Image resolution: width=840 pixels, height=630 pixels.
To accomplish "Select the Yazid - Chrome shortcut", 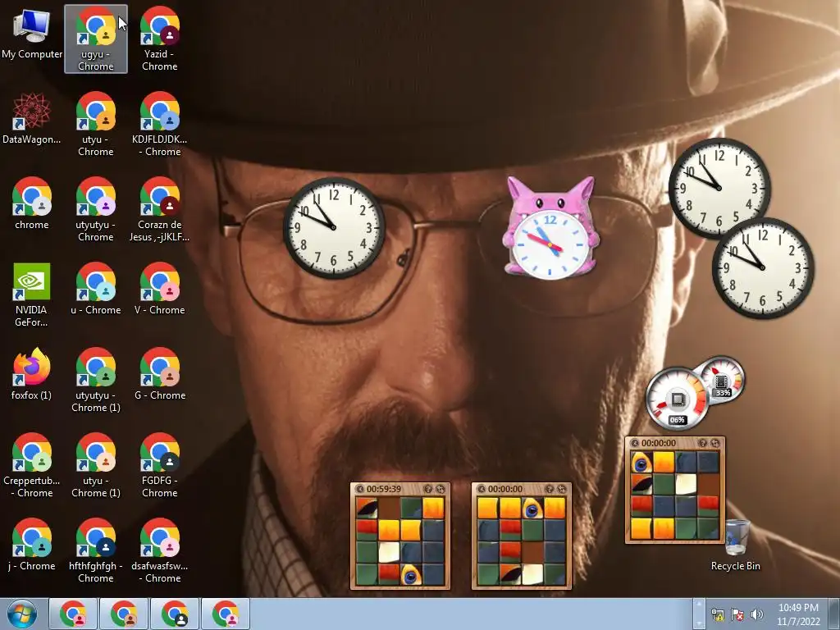I will pyautogui.click(x=160, y=39).
